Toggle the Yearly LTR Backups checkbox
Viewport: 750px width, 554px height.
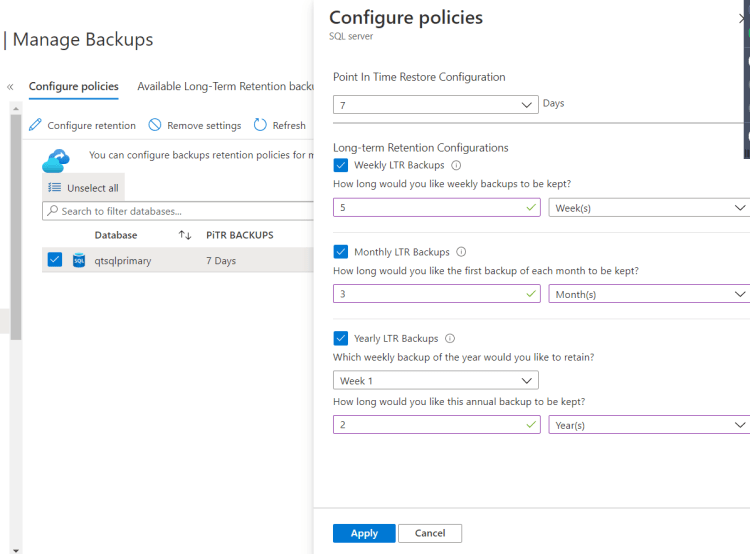tap(341, 339)
